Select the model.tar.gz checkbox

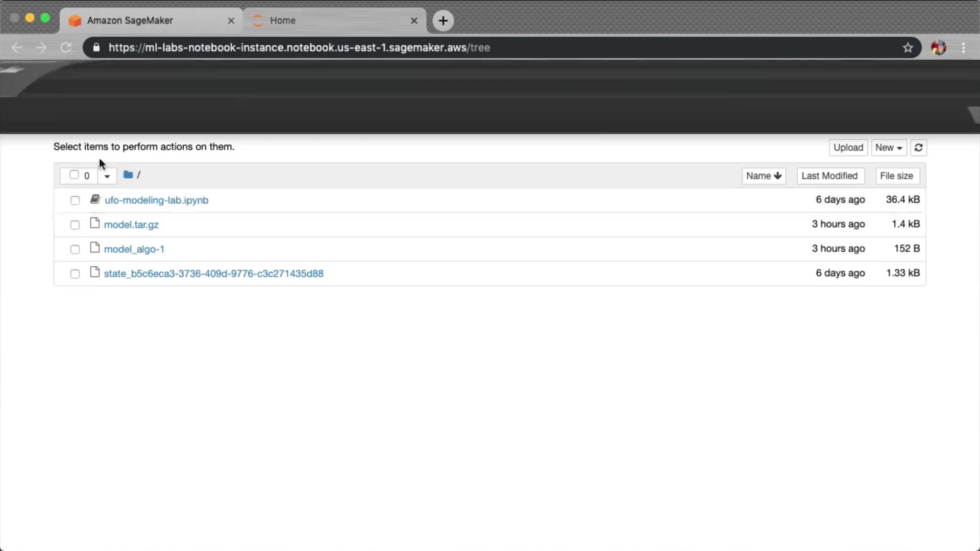pyautogui.click(x=75, y=225)
